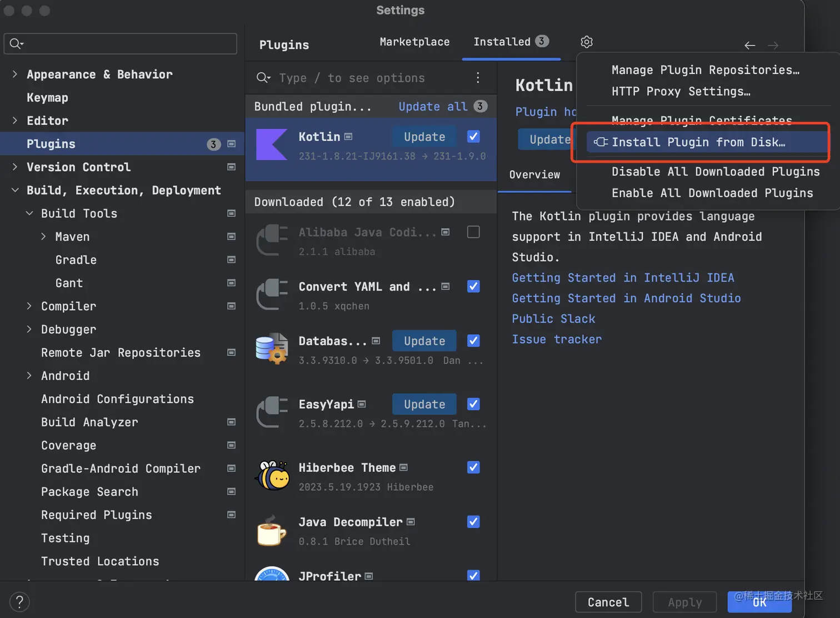Enable the Alibaba Java Coding plugin checkbox
This screenshot has height=618, width=840.
coord(473,232)
